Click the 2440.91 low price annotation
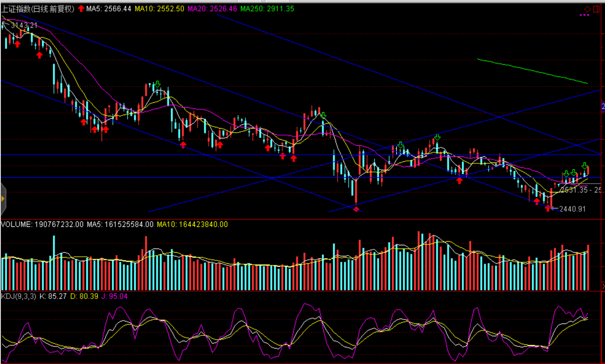The image size is (605, 364). [x=572, y=209]
